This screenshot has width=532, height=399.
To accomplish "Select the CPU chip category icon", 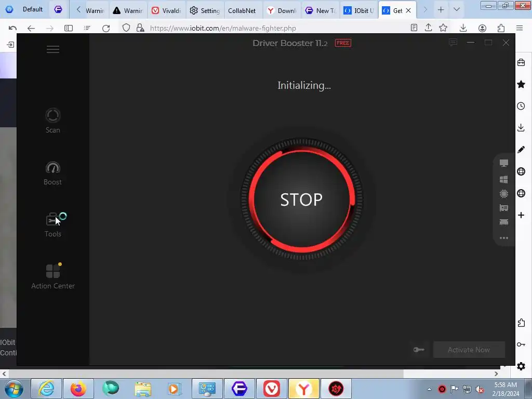I will [504, 194].
